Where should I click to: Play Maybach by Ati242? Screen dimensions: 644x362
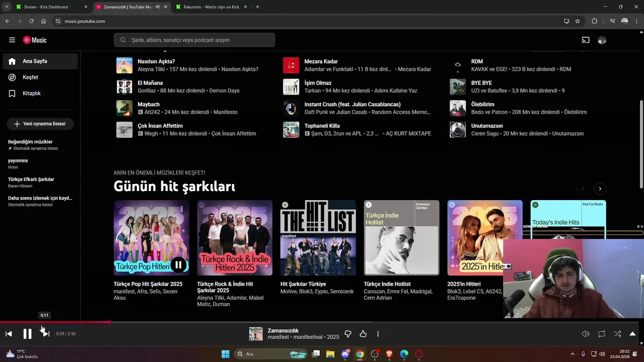124,108
